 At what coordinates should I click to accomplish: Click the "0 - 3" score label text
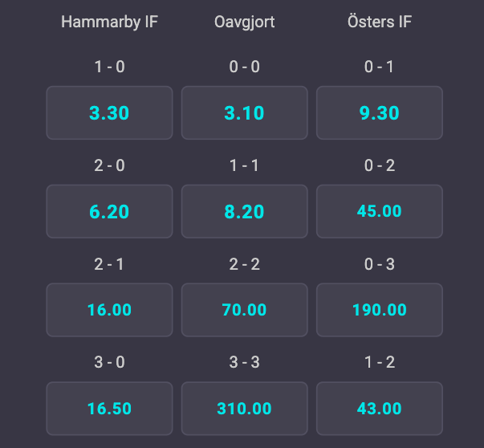[379, 263]
